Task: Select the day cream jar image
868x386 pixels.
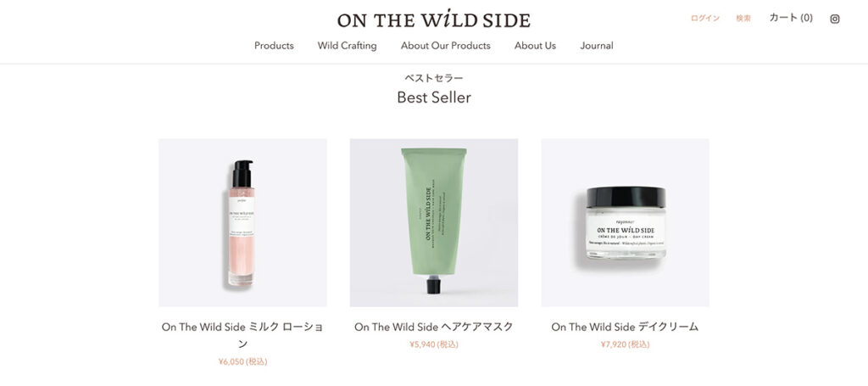Action: [x=625, y=222]
